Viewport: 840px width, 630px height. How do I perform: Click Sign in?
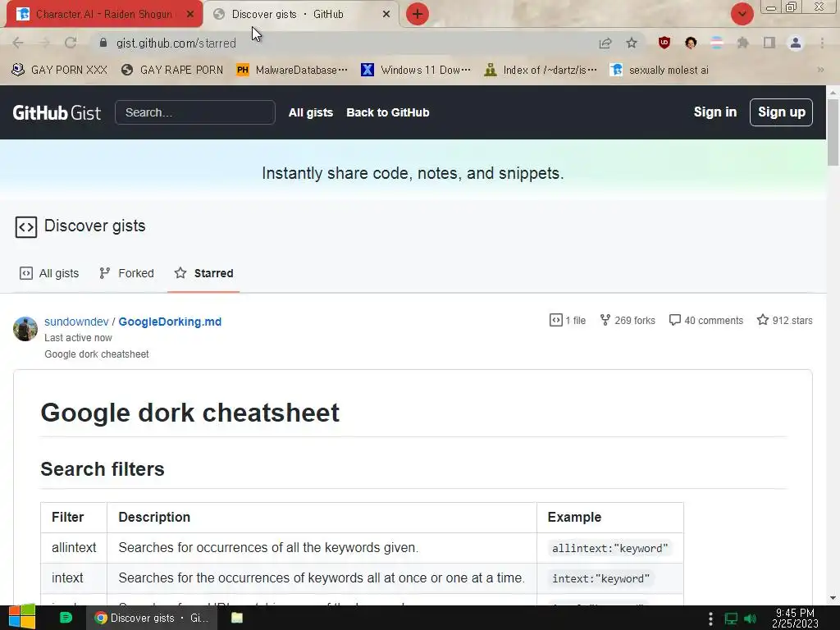tap(715, 112)
